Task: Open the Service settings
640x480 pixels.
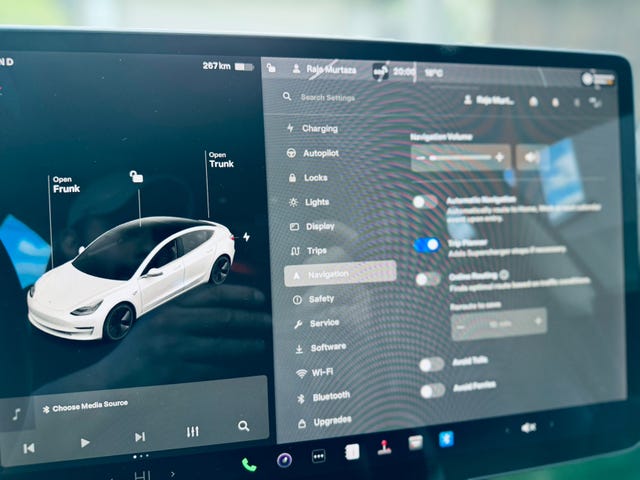Action: click(316, 323)
